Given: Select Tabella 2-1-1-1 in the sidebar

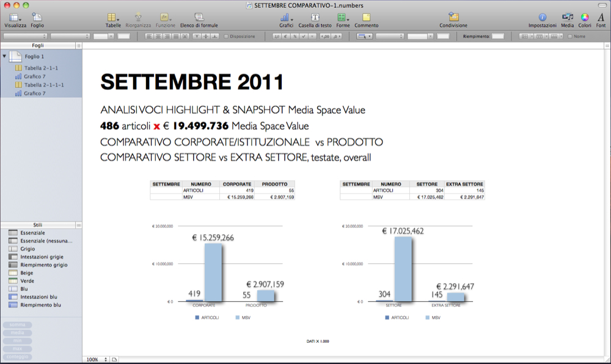Looking at the screenshot, I should pyautogui.click(x=44, y=85).
